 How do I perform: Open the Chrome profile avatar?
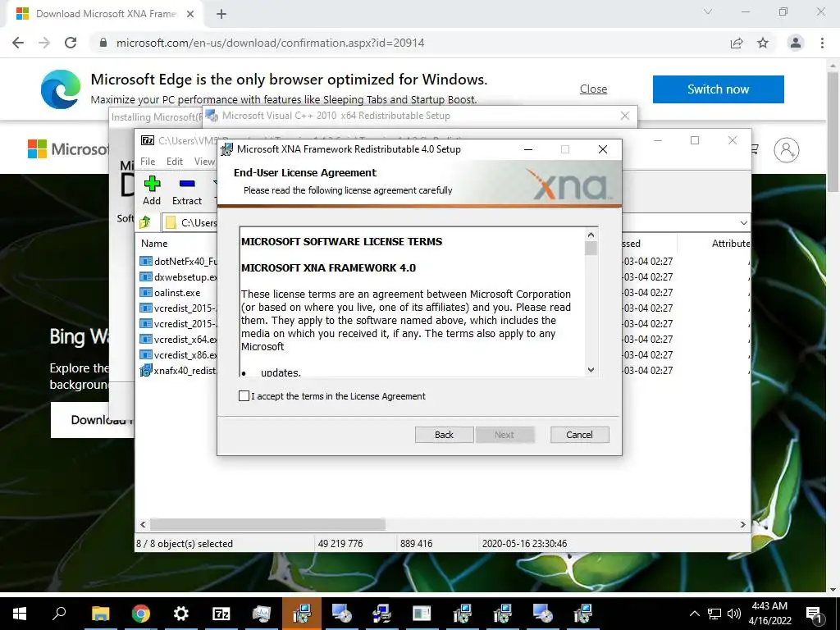pyautogui.click(x=796, y=43)
